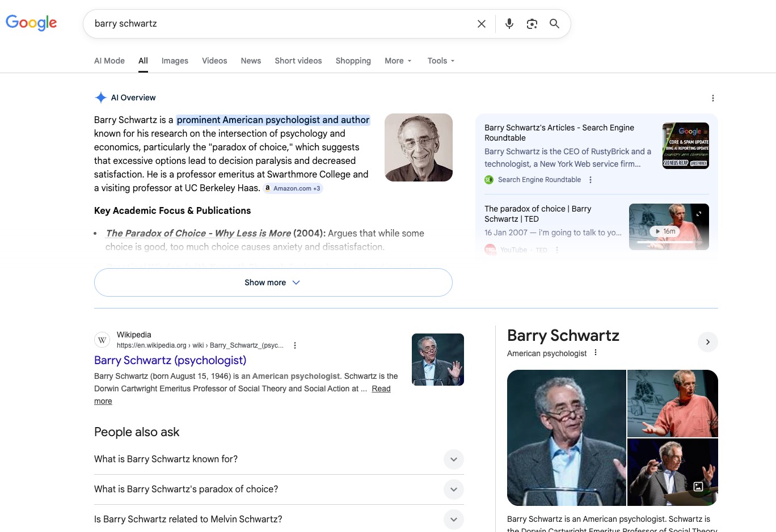Click the knowledge panel's right arrow button
The image size is (776, 532).
click(707, 342)
